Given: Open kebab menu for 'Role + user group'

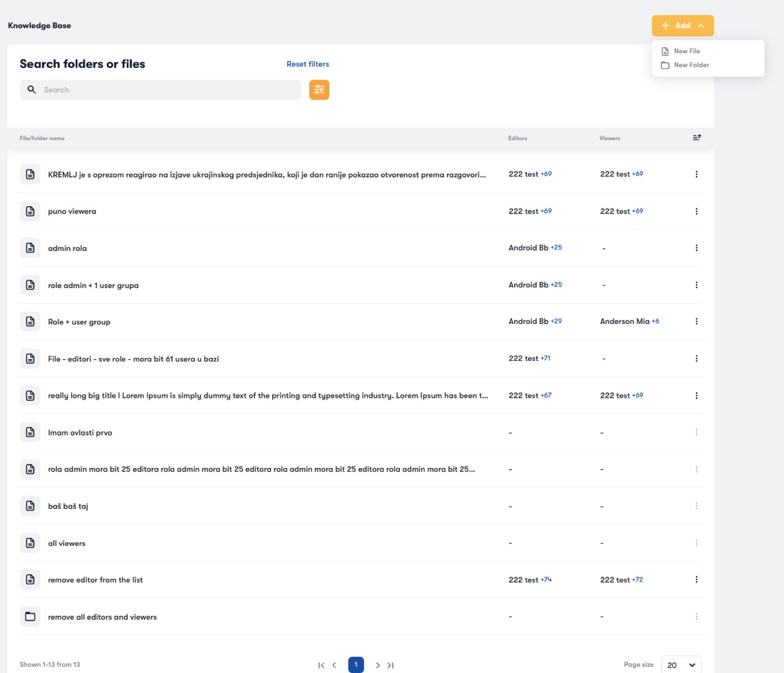Looking at the screenshot, I should [697, 322].
